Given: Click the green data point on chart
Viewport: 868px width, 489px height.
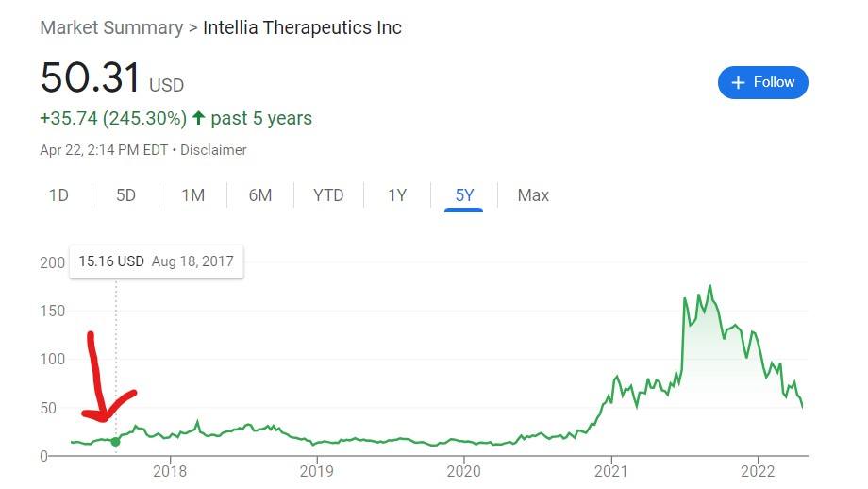Looking at the screenshot, I should 115,442.
